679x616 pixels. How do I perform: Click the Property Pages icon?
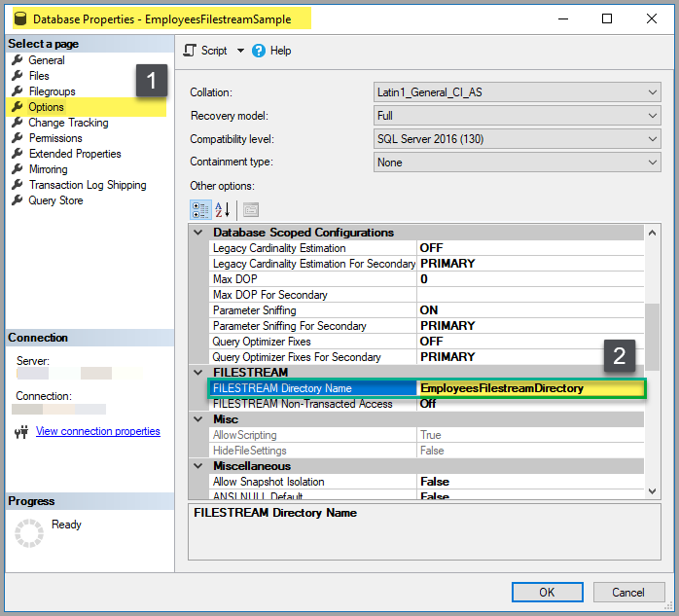[x=251, y=210]
